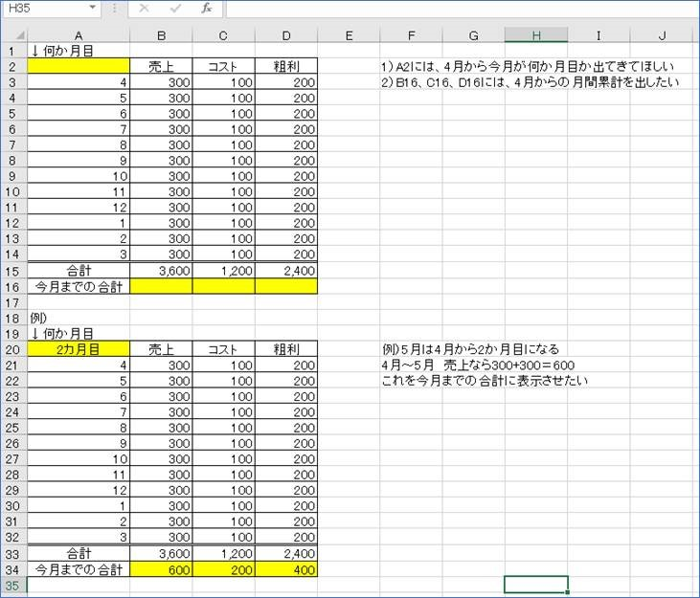Click the empty yellow cell A2

tap(79, 67)
